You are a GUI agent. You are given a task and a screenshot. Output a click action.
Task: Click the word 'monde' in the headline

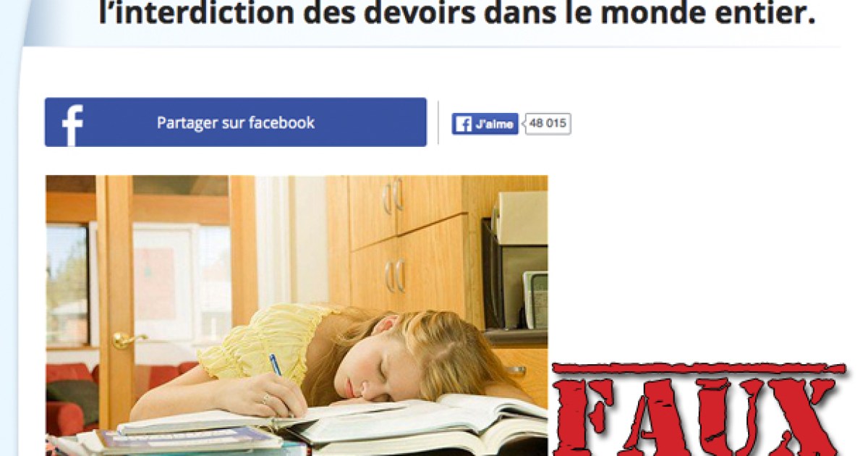645,14
